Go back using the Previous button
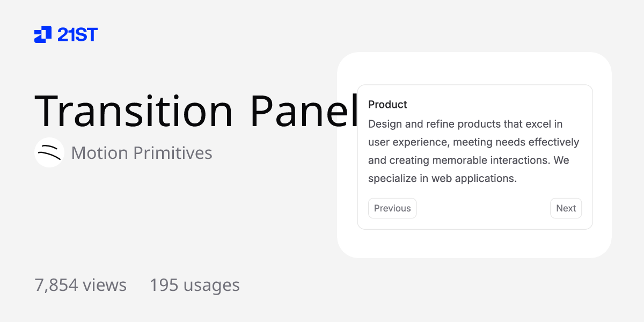The height and width of the screenshot is (322, 644). pyautogui.click(x=392, y=208)
